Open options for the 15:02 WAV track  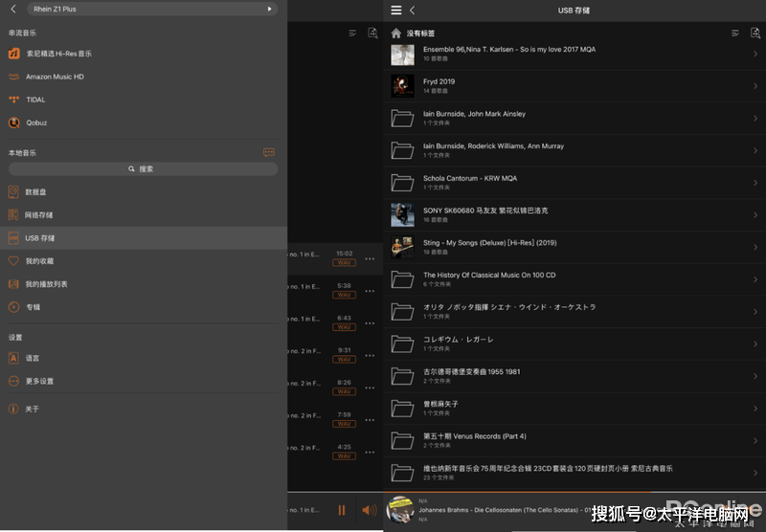pos(370,259)
